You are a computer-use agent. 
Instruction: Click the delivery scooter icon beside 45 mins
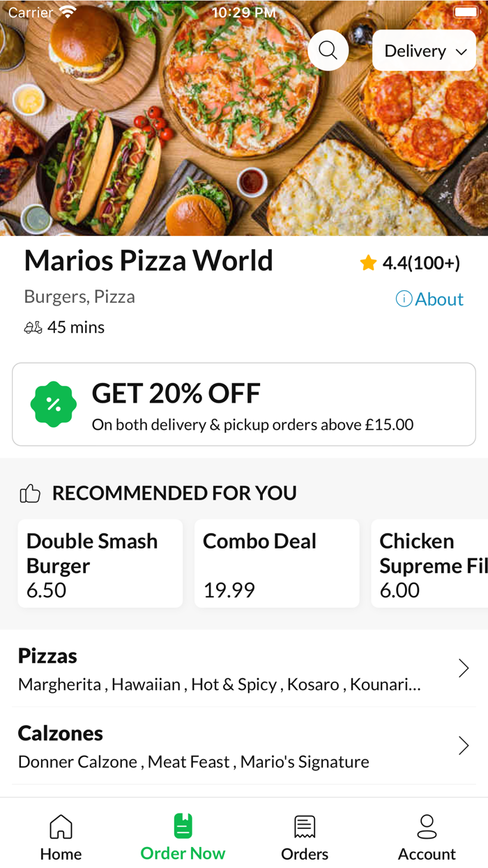31,327
